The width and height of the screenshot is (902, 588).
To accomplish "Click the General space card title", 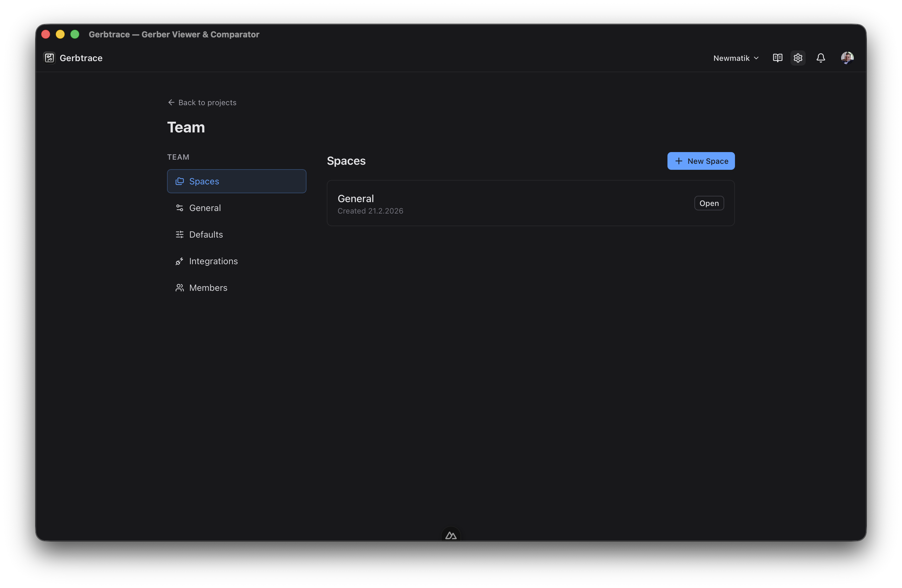I will (356, 199).
